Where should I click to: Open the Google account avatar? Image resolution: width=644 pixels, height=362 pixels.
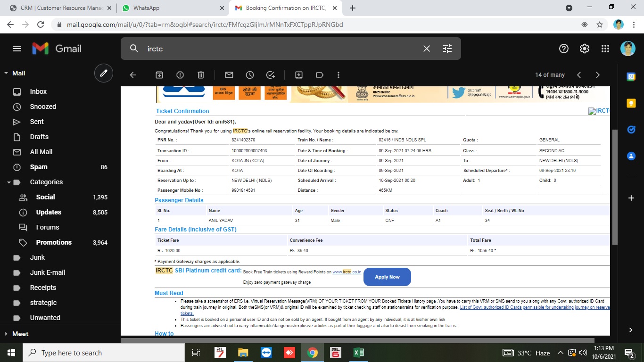point(628,49)
